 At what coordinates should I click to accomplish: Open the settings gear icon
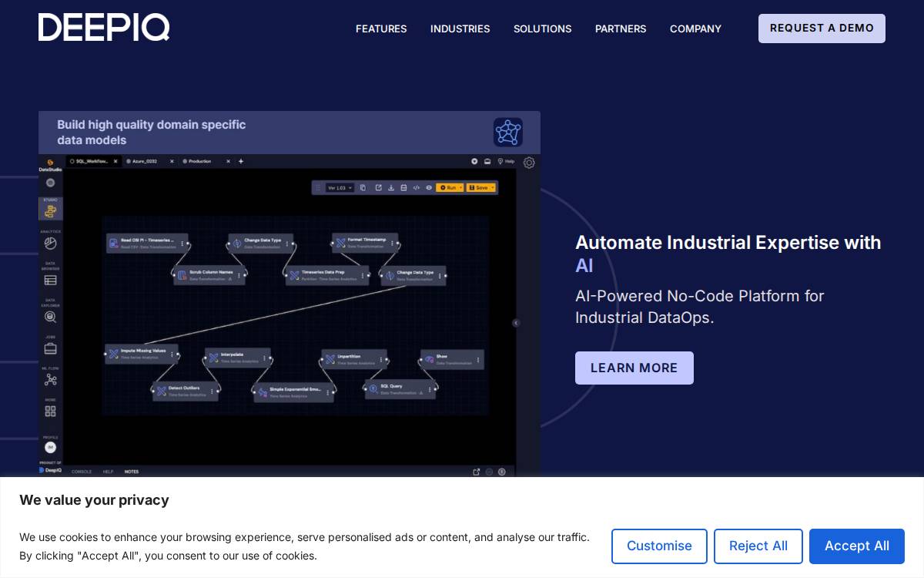pyautogui.click(x=529, y=163)
